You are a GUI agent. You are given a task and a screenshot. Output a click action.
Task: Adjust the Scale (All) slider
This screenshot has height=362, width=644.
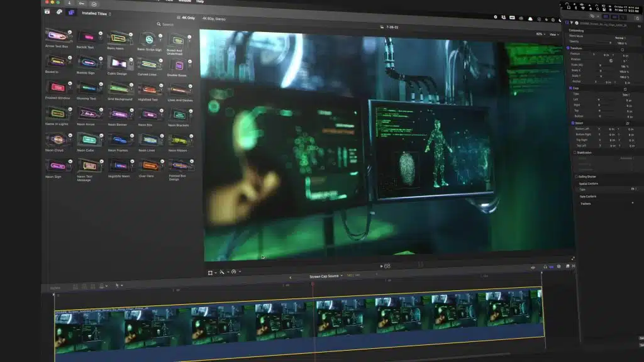(606, 65)
